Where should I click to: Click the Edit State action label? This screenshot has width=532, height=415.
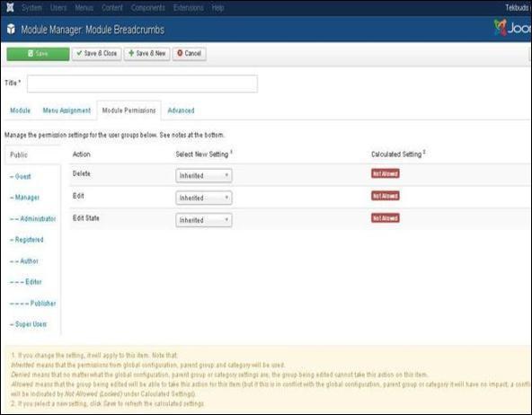click(x=86, y=218)
